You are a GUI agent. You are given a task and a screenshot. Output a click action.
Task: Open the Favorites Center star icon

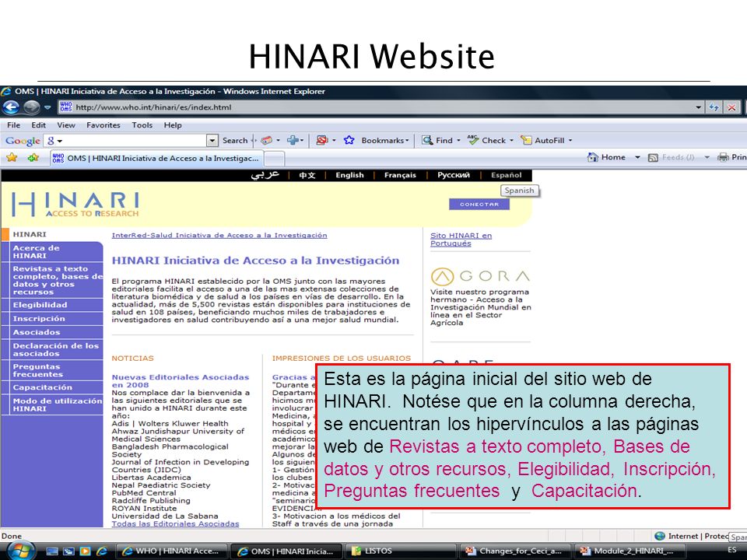[12, 157]
